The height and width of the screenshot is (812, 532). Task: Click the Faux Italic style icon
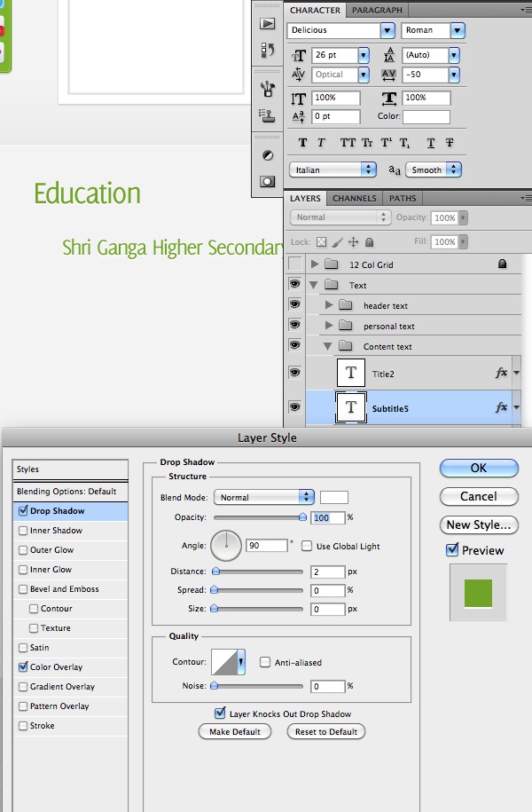(321, 142)
